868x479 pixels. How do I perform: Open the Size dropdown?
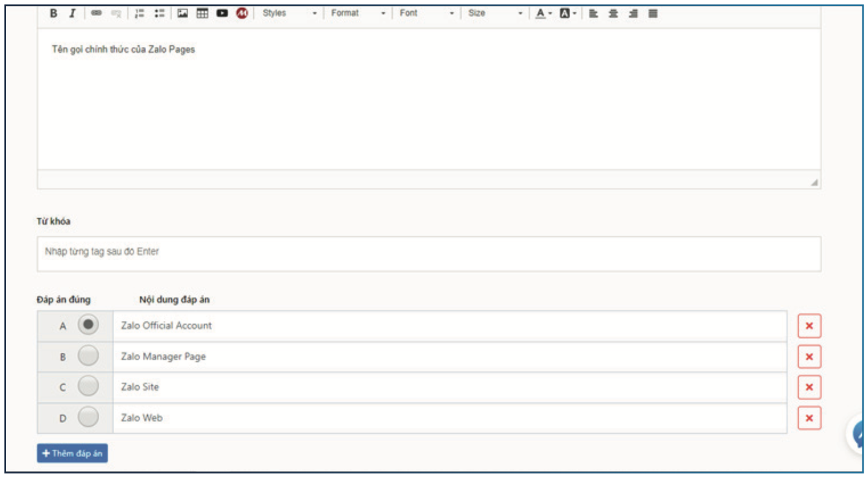tap(495, 13)
